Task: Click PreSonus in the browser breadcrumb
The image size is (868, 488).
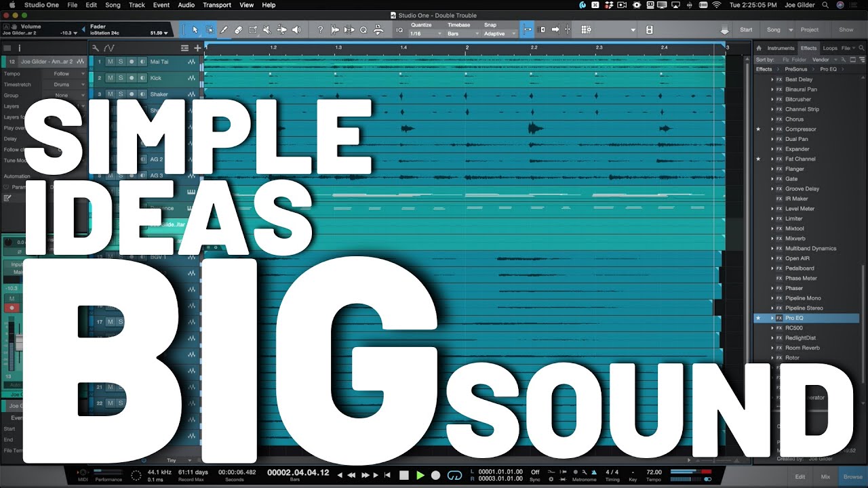Action: 795,69
